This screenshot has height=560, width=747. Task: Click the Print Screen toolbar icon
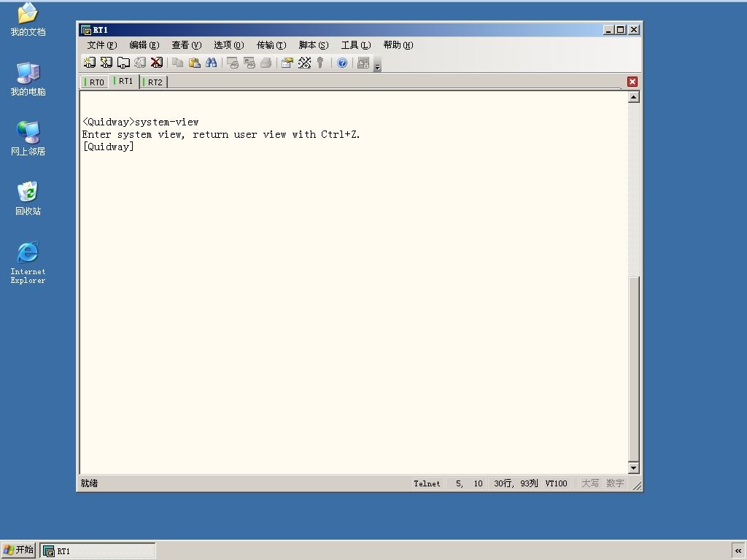(233, 63)
